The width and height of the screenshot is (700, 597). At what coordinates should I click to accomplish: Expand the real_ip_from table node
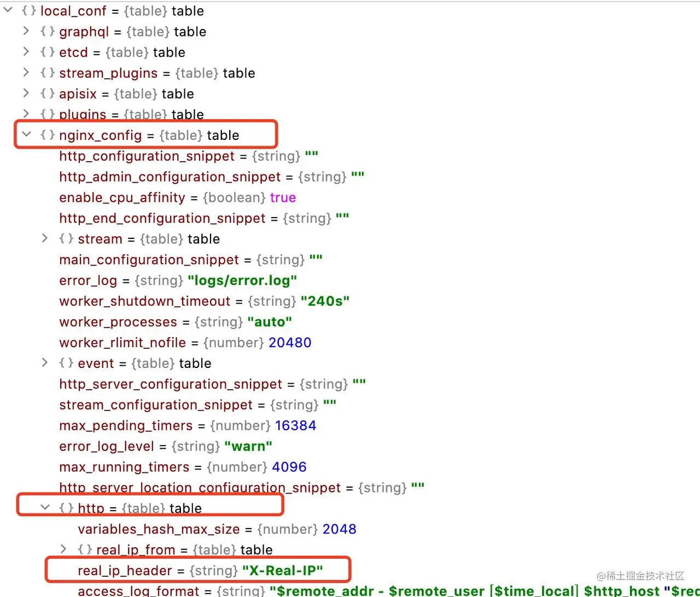click(x=63, y=549)
